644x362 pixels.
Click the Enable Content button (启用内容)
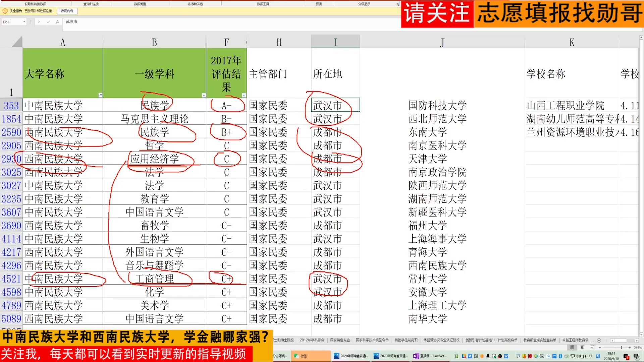coord(67,11)
